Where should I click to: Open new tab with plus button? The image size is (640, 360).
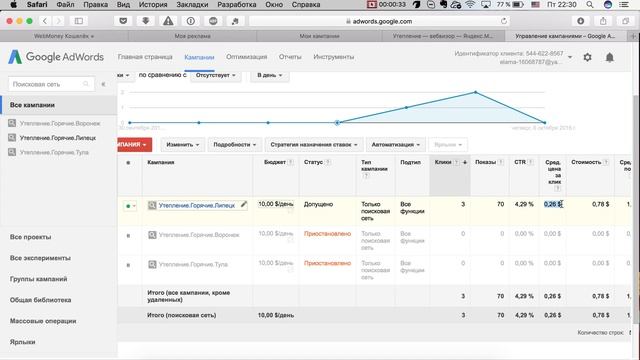tap(634, 36)
